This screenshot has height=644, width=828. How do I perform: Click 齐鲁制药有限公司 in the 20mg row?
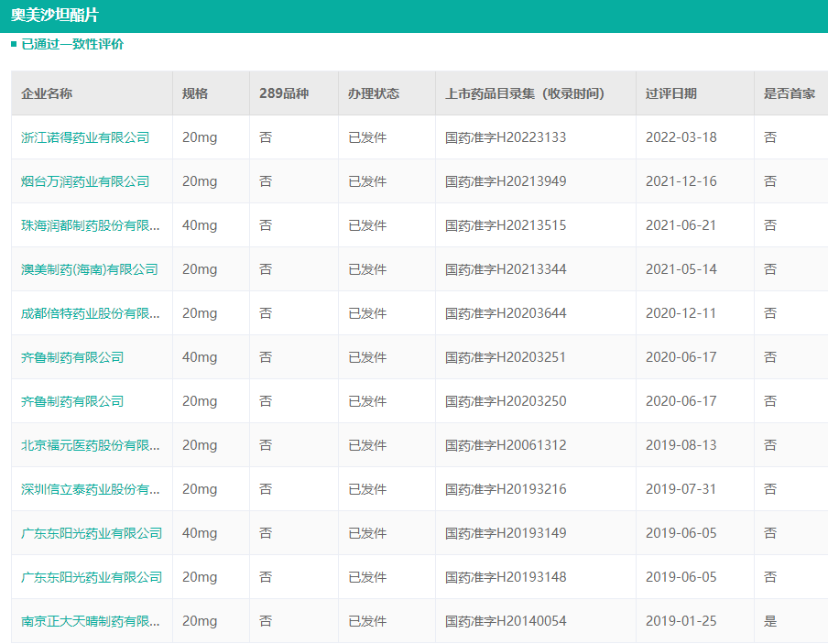pyautogui.click(x=72, y=401)
